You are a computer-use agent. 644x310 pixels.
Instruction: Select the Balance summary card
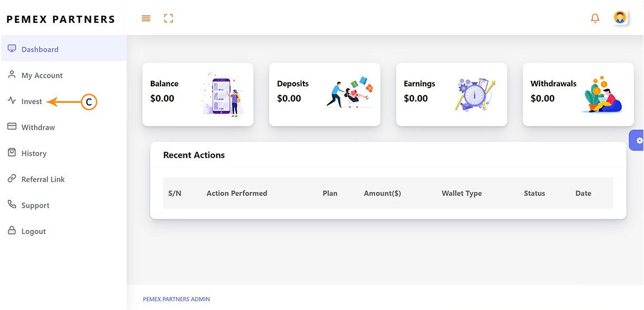coord(198,94)
